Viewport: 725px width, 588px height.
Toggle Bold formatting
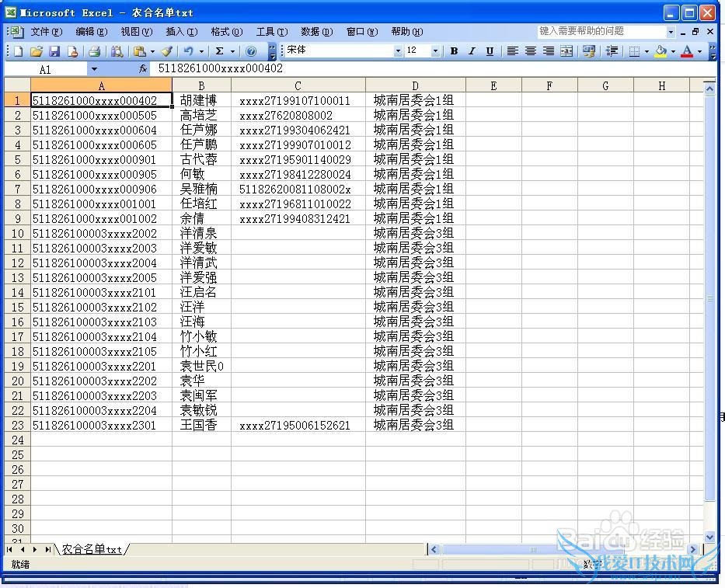click(454, 51)
